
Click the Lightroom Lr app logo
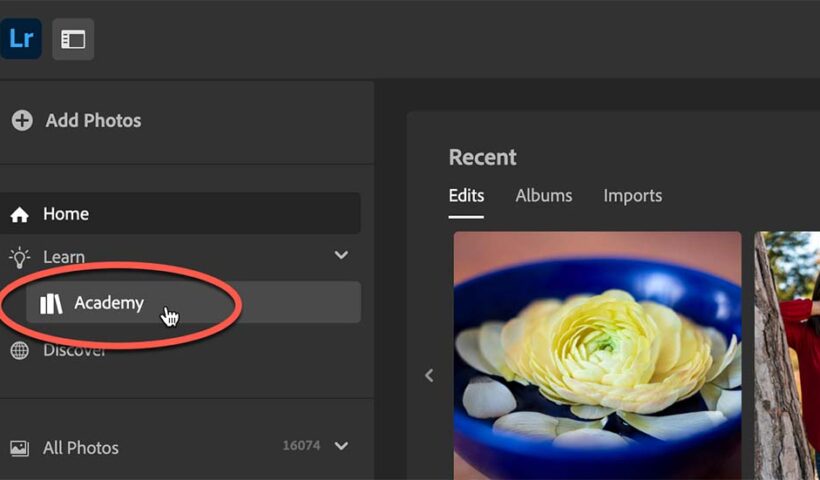click(x=21, y=40)
